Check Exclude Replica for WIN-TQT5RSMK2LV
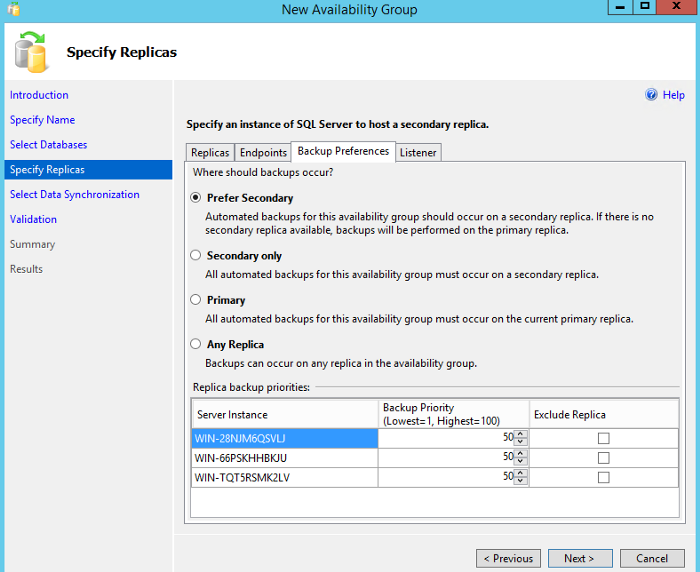The height and width of the screenshot is (572, 700). [x=604, y=477]
